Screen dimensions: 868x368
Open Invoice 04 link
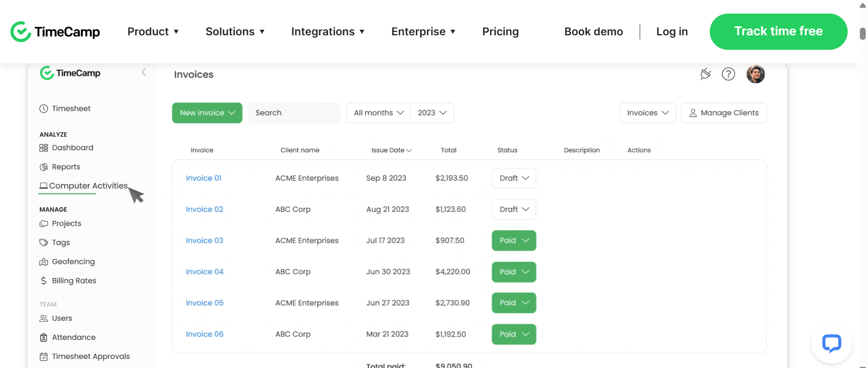point(205,272)
